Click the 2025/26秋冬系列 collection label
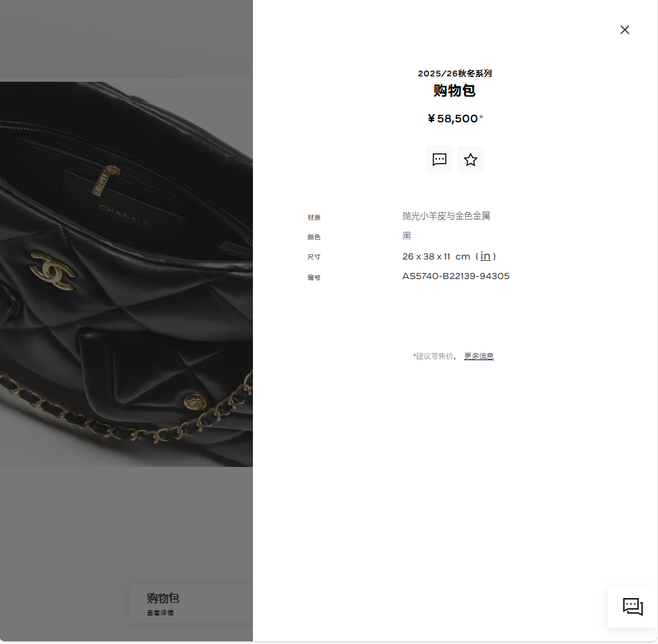Screen dimensions: 658x644 [x=454, y=74]
